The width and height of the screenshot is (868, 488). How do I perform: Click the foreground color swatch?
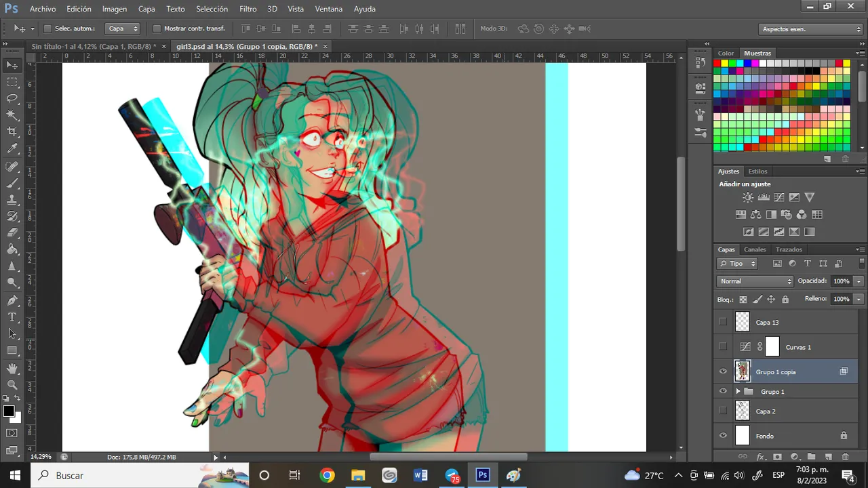(9, 411)
